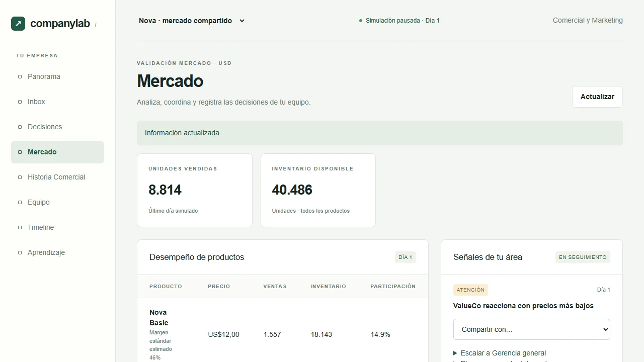Click the EN SEGUIMIENTO badge
This screenshot has width=644, height=362.
point(583,257)
